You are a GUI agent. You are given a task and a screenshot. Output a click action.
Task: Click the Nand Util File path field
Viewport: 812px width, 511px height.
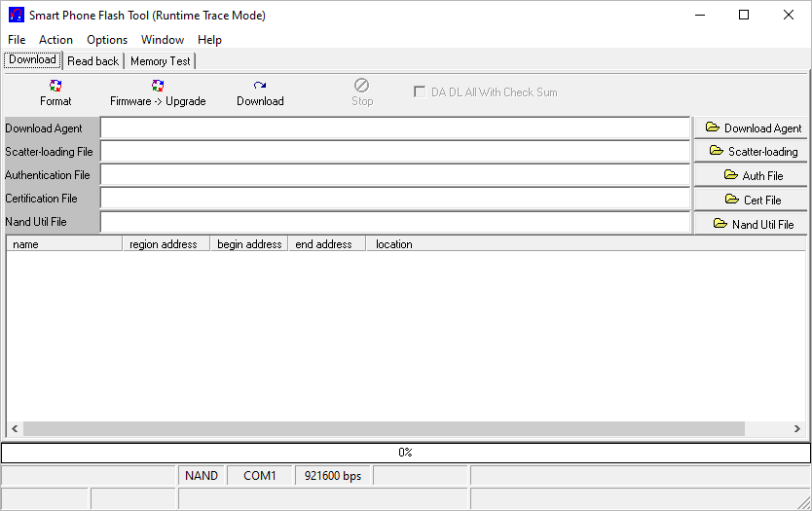pyautogui.click(x=395, y=222)
